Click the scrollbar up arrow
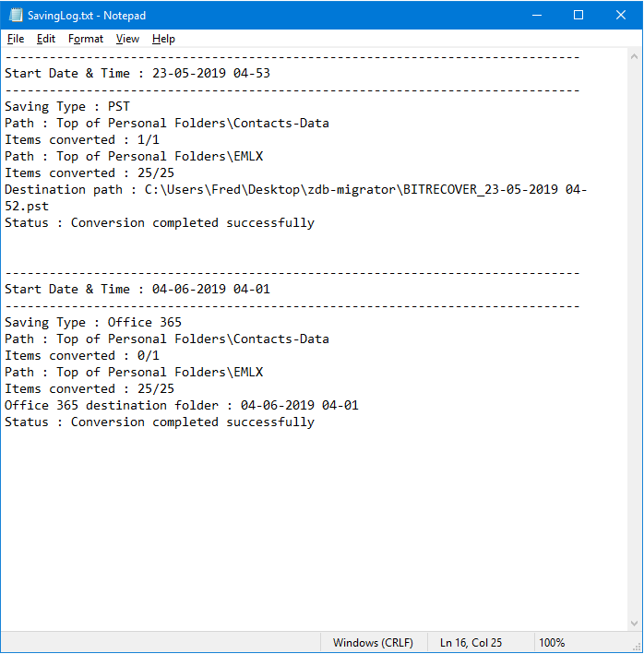This screenshot has width=644, height=654. click(x=635, y=56)
